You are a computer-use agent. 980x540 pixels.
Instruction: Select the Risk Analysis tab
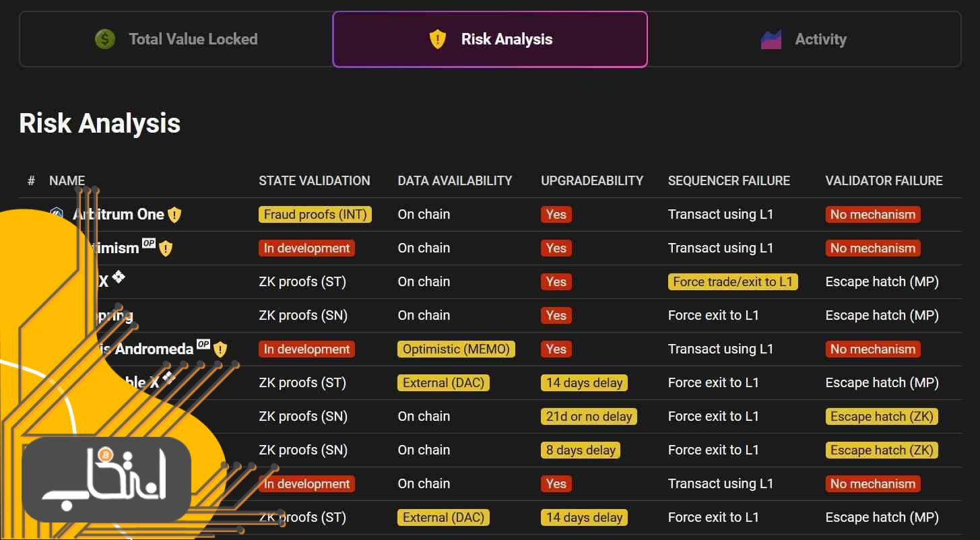490,39
